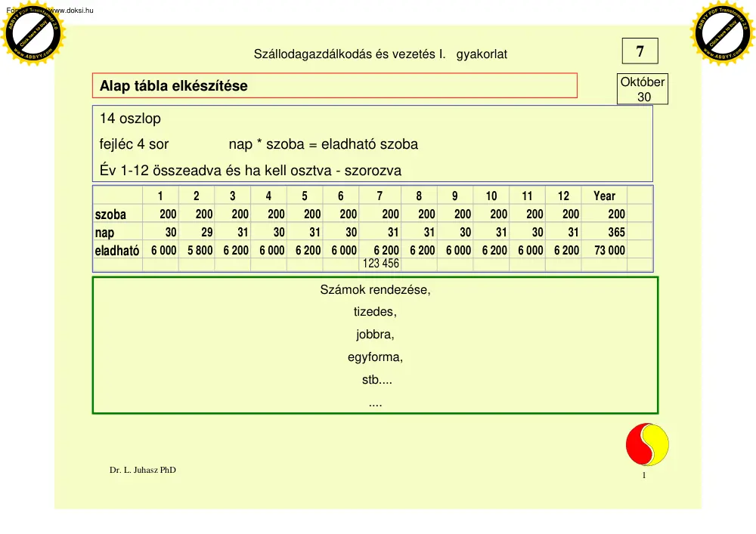Click table column header '2'
Image resolution: width=756 pixels, height=534 pixels.
pyautogui.click(x=197, y=196)
